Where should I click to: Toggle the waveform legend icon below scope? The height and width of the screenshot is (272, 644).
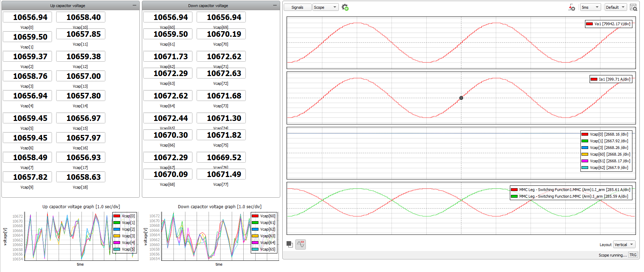pos(301,244)
